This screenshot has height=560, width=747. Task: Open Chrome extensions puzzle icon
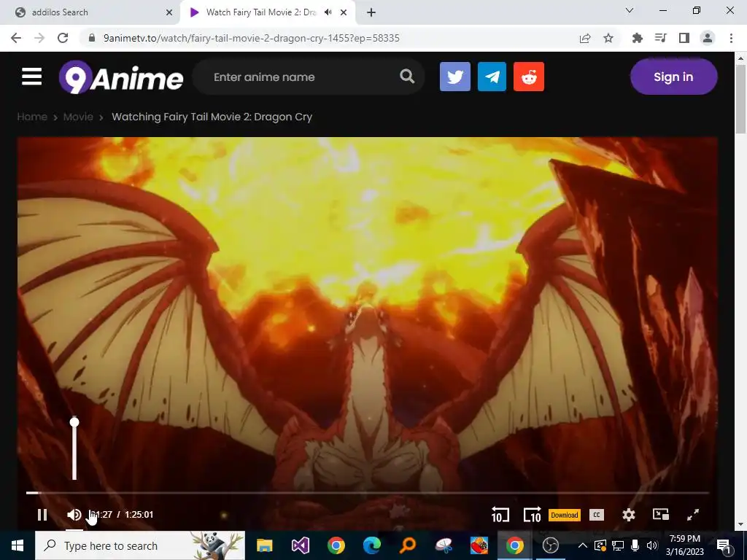638,38
